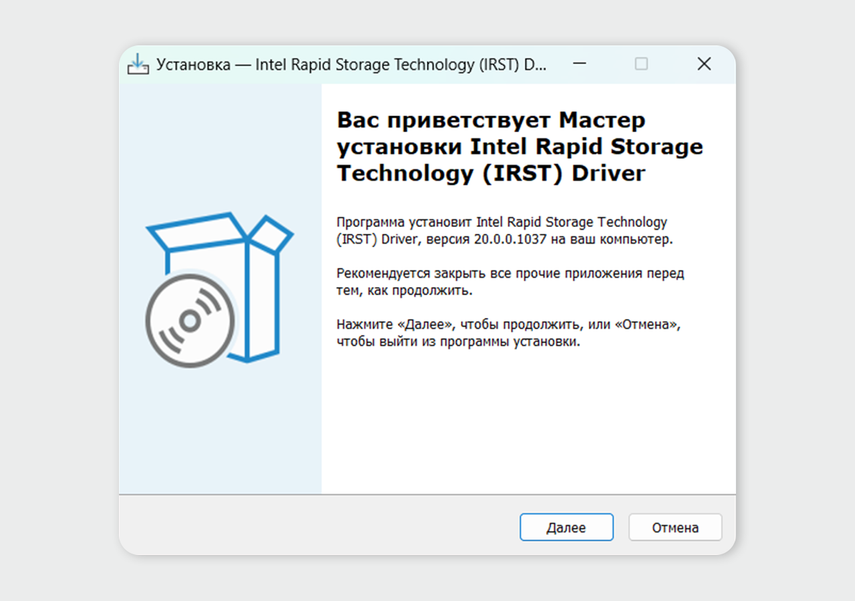Click heading Вас приветствует Мастер установки
855x601 pixels.
[x=491, y=133]
